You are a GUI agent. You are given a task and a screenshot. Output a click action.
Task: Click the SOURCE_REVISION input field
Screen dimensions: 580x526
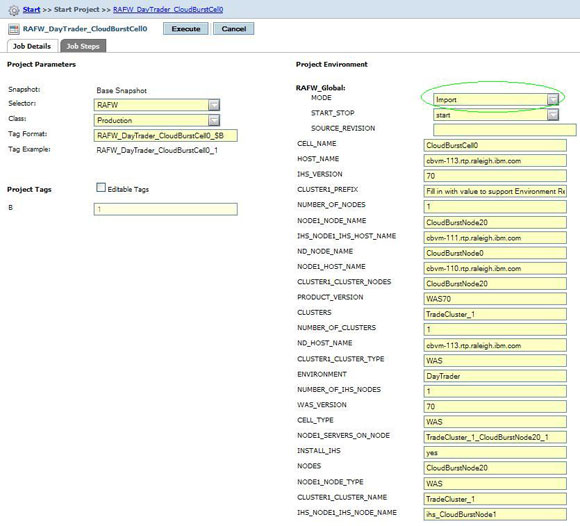point(505,130)
